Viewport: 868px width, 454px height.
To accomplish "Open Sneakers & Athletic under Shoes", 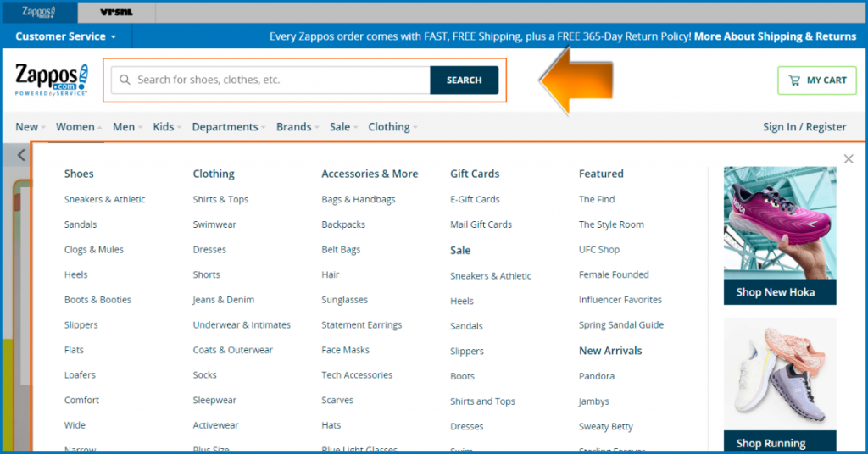I will (x=104, y=199).
